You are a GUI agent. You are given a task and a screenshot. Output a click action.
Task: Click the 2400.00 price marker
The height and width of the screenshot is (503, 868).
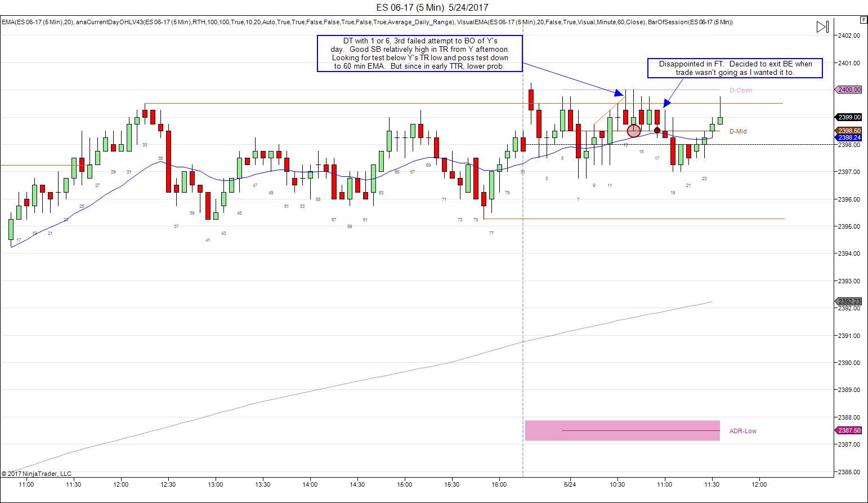click(x=849, y=90)
